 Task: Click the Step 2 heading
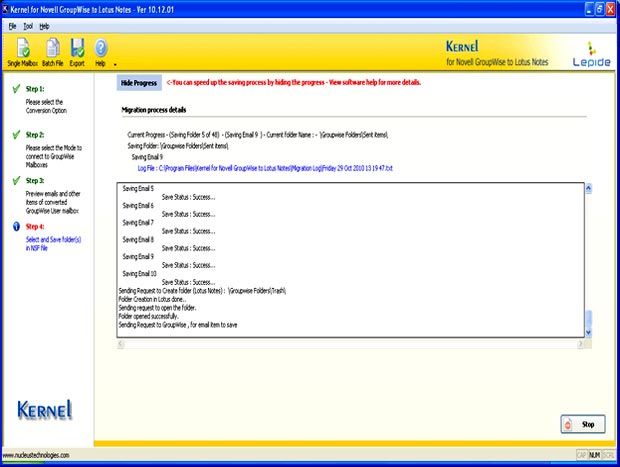pyautogui.click(x=35, y=134)
